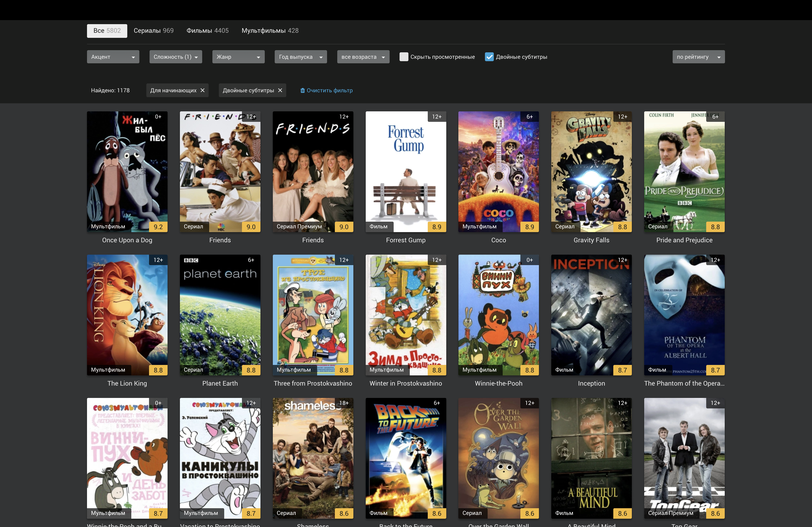
Task: Switch to the 'Сериалы' tab
Action: point(154,31)
